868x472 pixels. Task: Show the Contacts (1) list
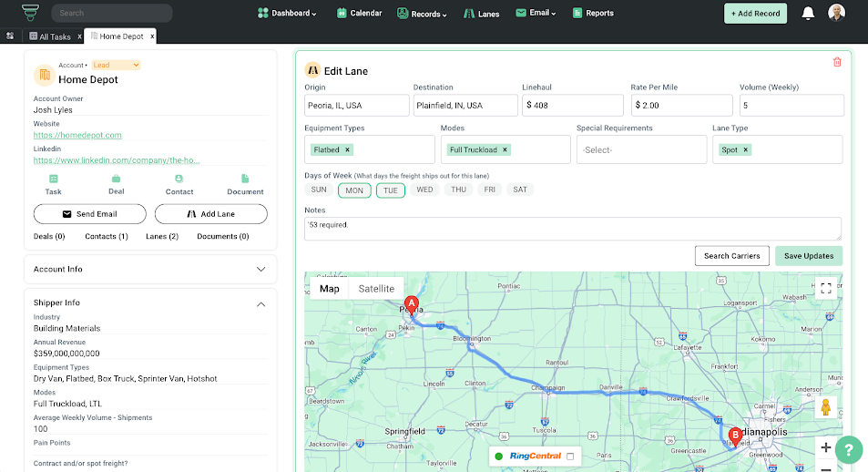tap(107, 236)
